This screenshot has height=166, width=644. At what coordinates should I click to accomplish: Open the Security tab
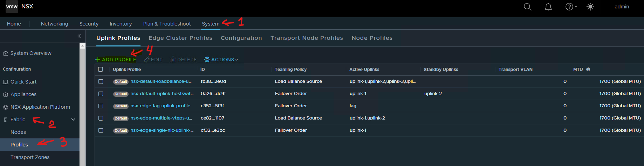(89, 24)
